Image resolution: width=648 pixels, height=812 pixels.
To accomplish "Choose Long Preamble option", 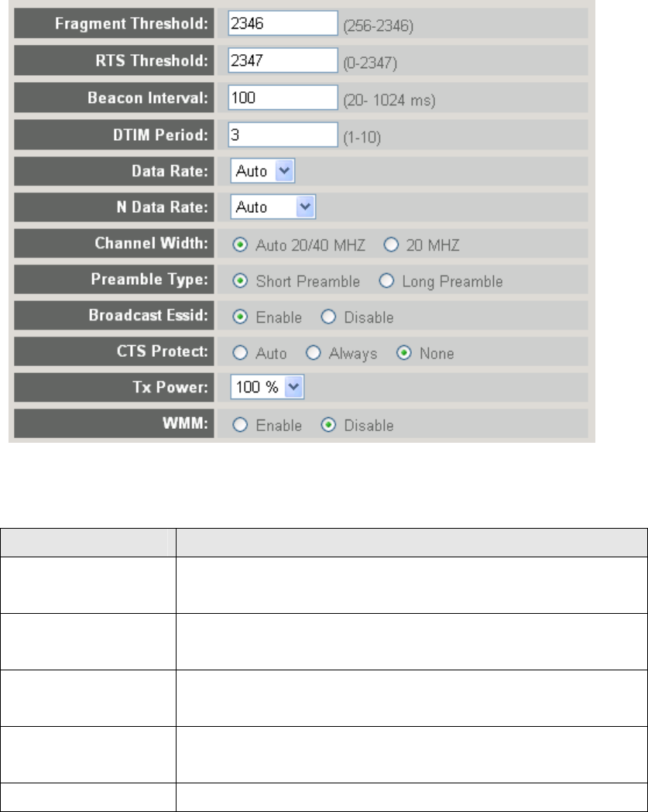I will pyautogui.click(x=386, y=281).
